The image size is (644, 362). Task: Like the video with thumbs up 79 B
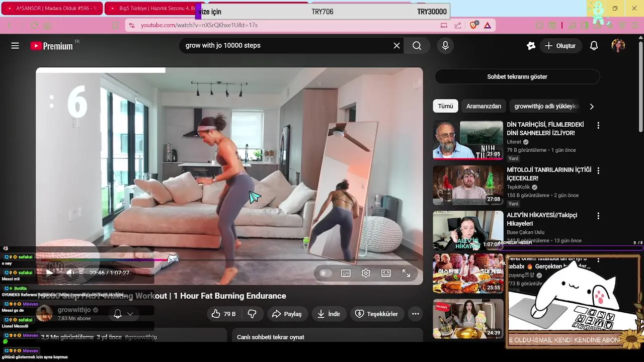click(x=223, y=314)
